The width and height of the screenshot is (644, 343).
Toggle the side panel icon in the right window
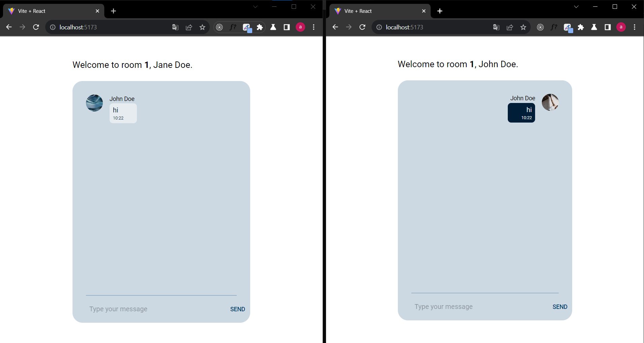608,27
